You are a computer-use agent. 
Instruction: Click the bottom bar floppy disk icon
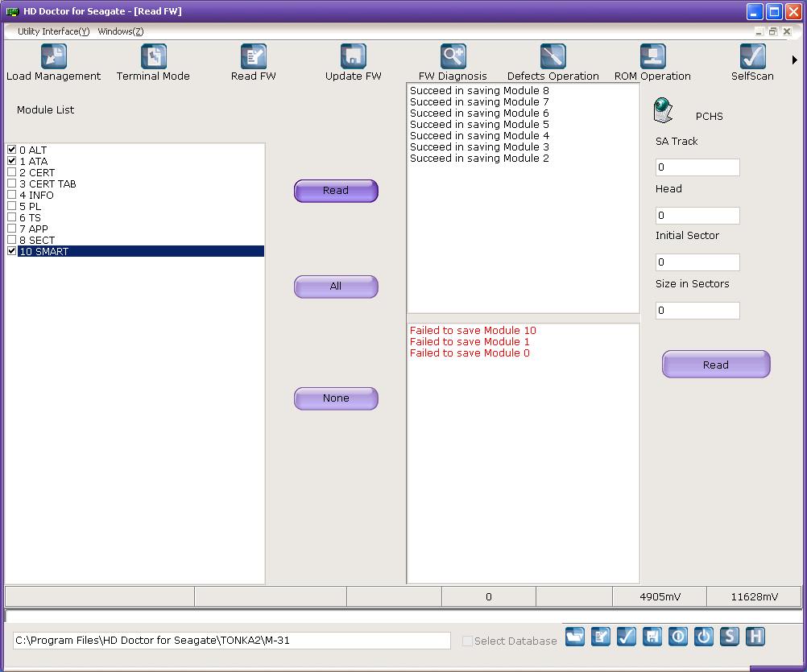coord(652,637)
